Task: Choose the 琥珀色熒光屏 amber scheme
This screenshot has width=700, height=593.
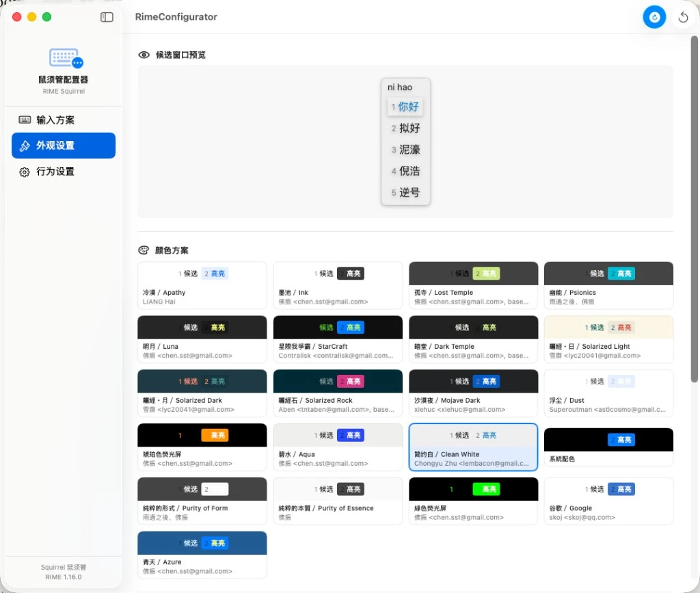Action: pos(202,447)
